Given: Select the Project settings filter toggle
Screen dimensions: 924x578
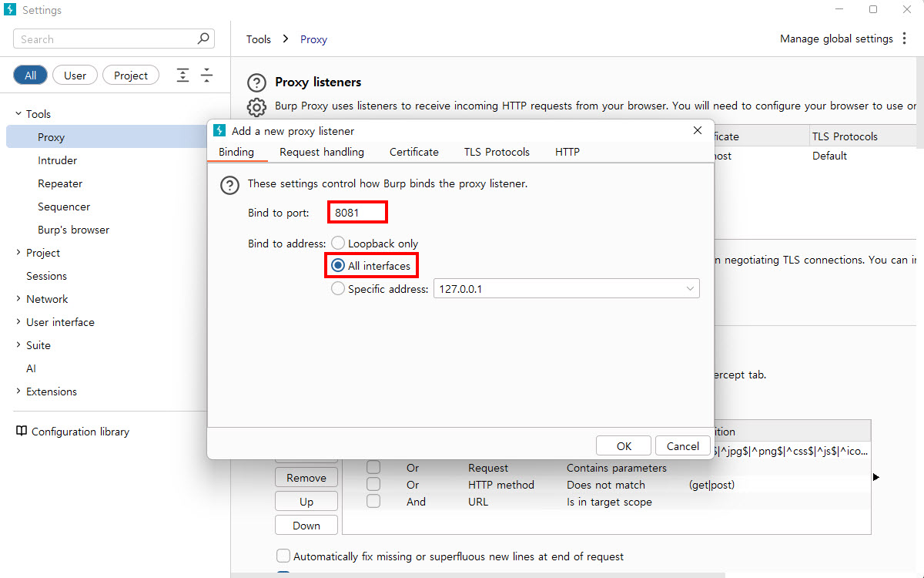Looking at the screenshot, I should (x=131, y=75).
